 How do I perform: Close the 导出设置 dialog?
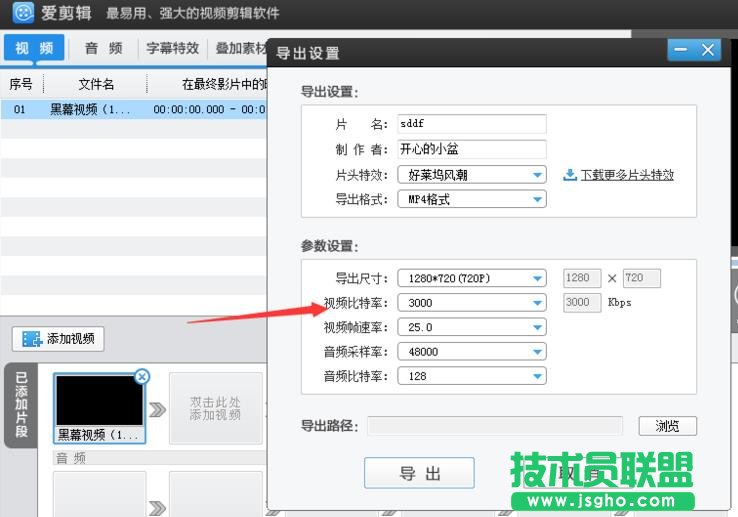(707, 50)
